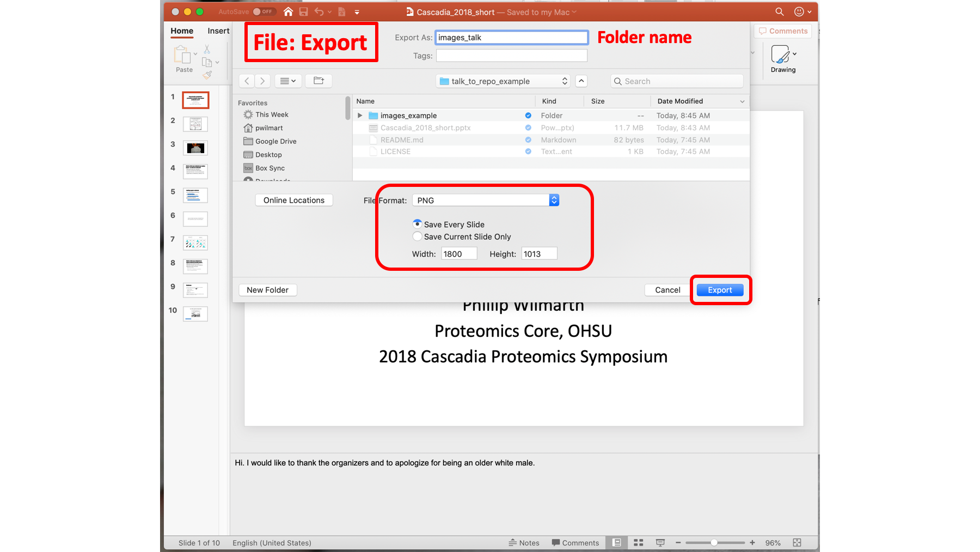Open the list view options dropdown
Screen dimensions: 980x552
click(x=288, y=81)
